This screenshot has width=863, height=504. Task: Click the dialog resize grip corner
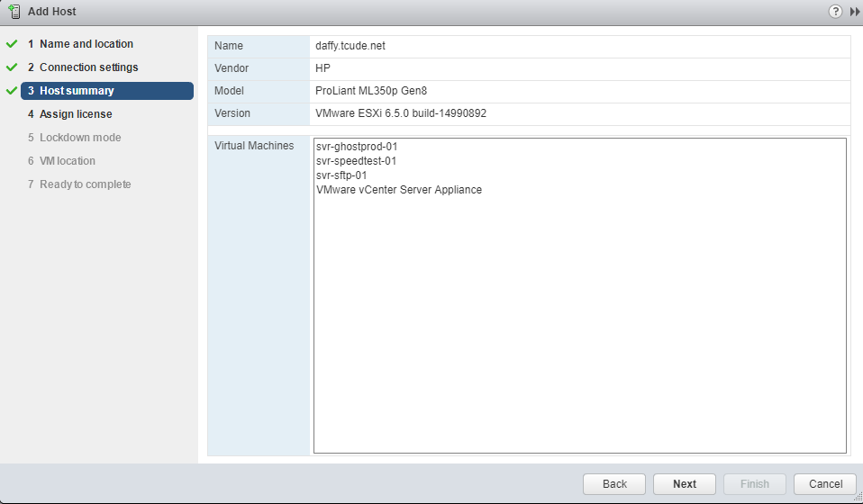click(x=858, y=498)
